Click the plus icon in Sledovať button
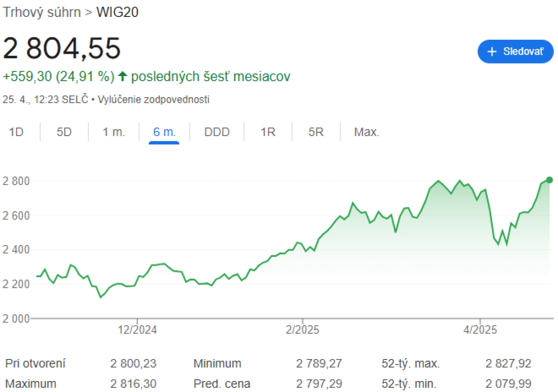 pyautogui.click(x=492, y=51)
